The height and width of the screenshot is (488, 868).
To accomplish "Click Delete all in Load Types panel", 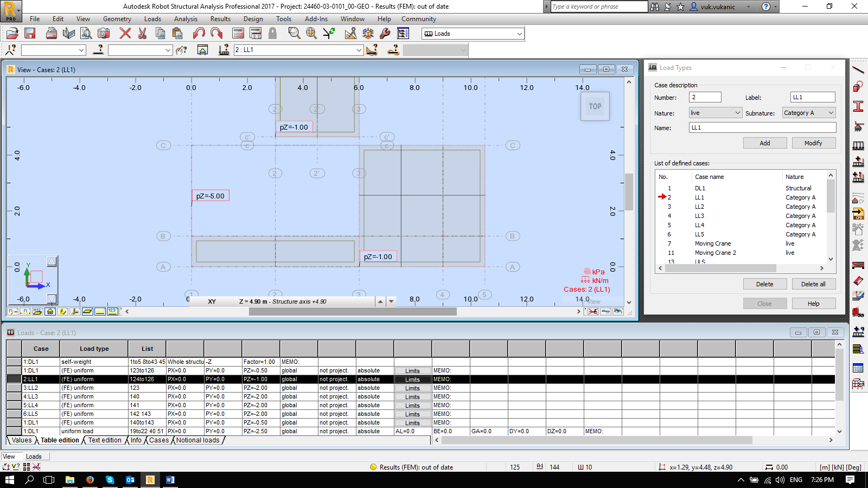I will point(814,284).
